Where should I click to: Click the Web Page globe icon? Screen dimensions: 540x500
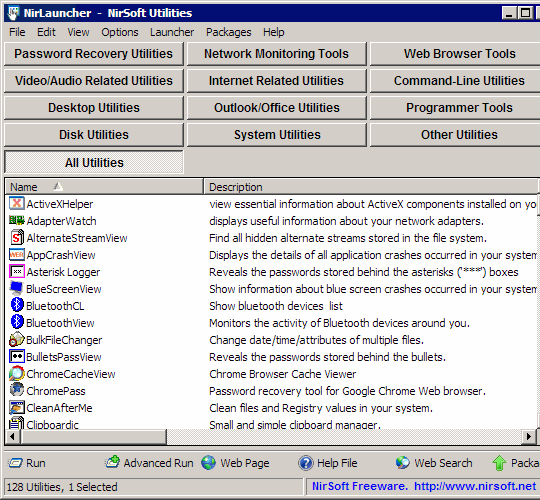coord(208,463)
